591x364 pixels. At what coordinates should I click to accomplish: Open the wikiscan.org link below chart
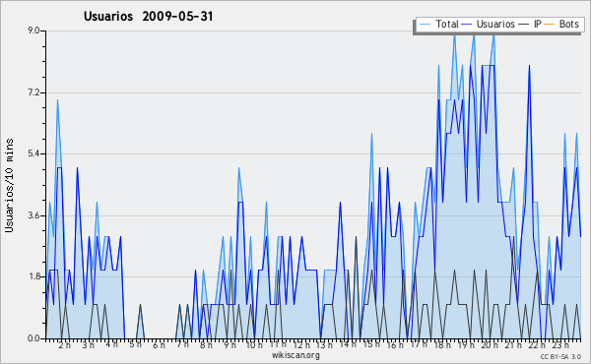[x=295, y=355]
